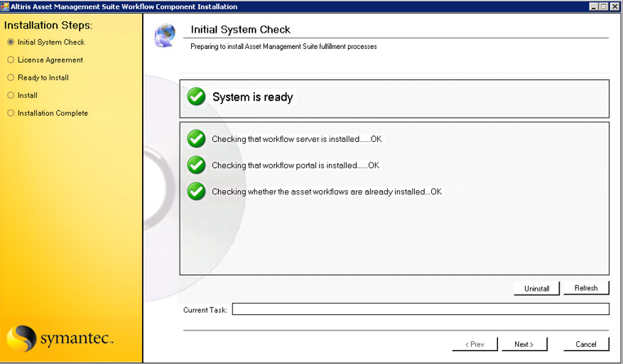Screen dimensions: 623x364
Task: Click the checkmark icon for asset workflows check
Action: [x=196, y=191]
